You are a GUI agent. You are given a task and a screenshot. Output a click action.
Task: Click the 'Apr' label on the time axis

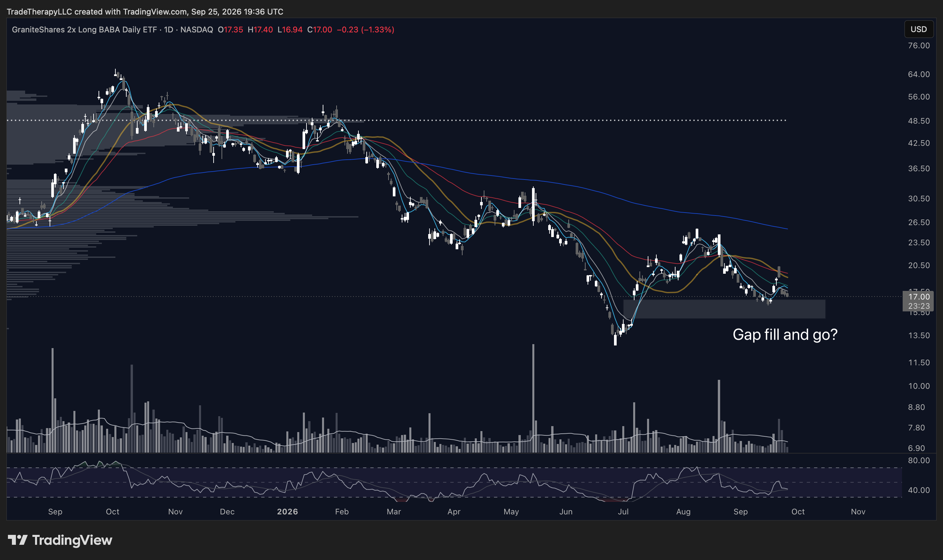454,512
